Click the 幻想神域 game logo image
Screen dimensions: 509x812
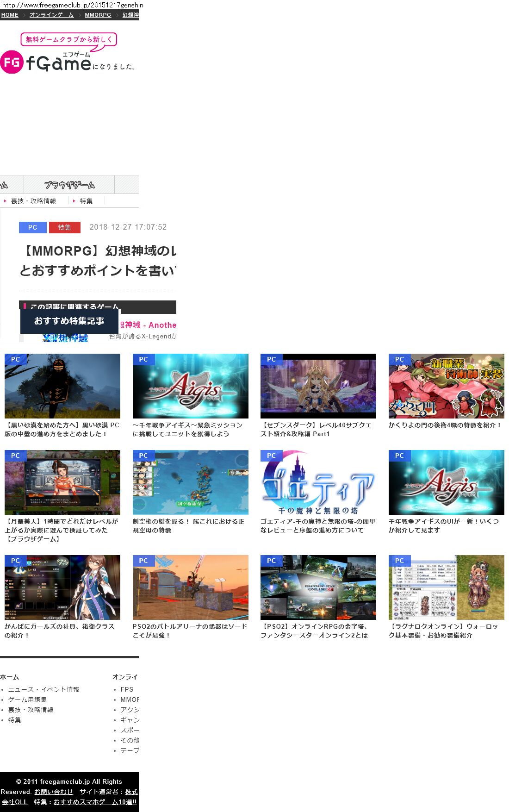point(65,338)
